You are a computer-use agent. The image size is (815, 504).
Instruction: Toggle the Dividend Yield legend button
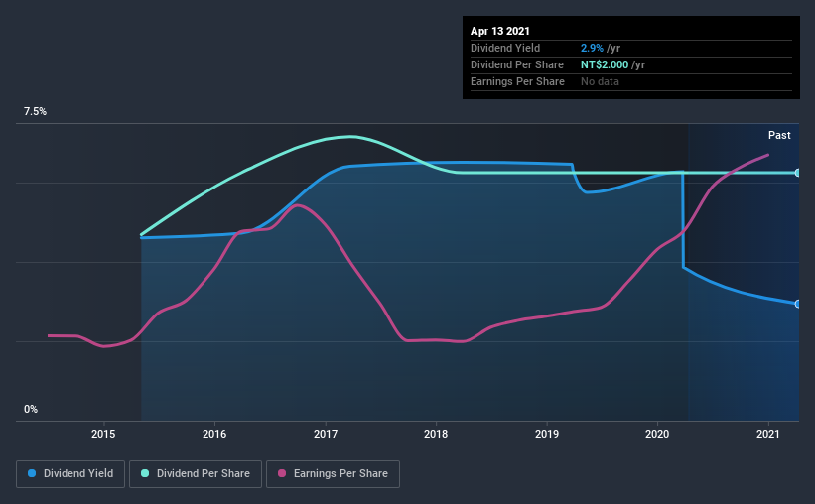click(70, 474)
